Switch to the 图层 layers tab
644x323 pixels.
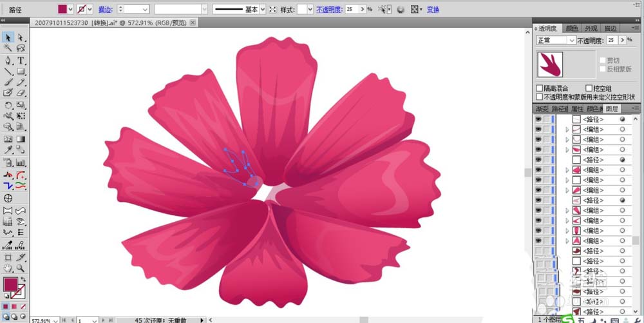612,109
